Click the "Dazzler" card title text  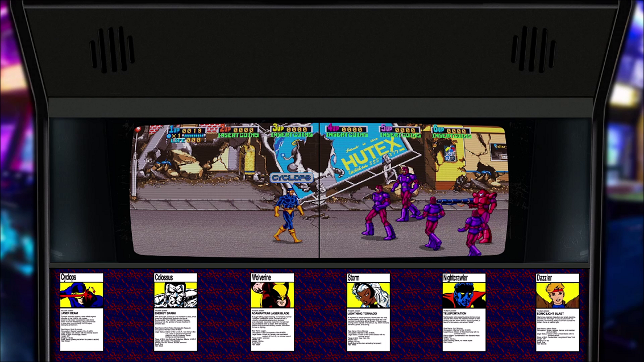click(x=544, y=278)
